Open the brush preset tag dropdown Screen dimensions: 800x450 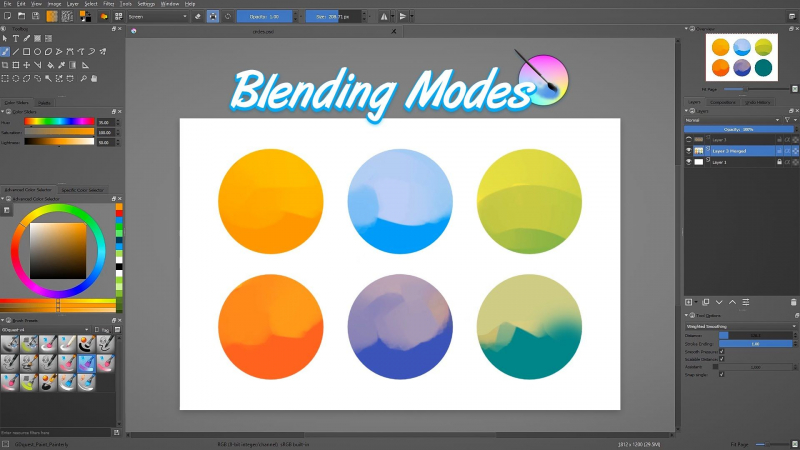pyautogui.click(x=46, y=330)
